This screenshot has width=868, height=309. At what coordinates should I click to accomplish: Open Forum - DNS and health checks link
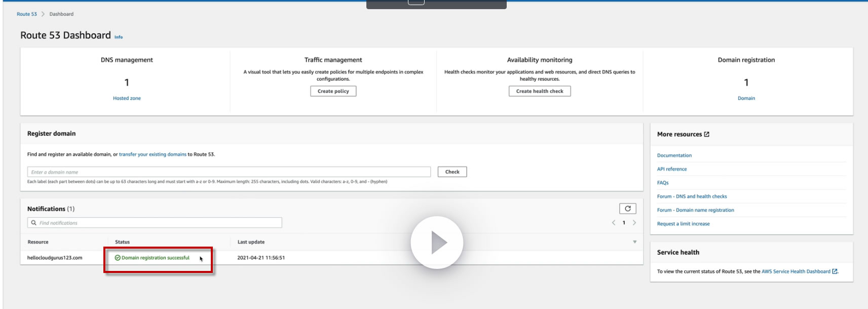point(692,196)
